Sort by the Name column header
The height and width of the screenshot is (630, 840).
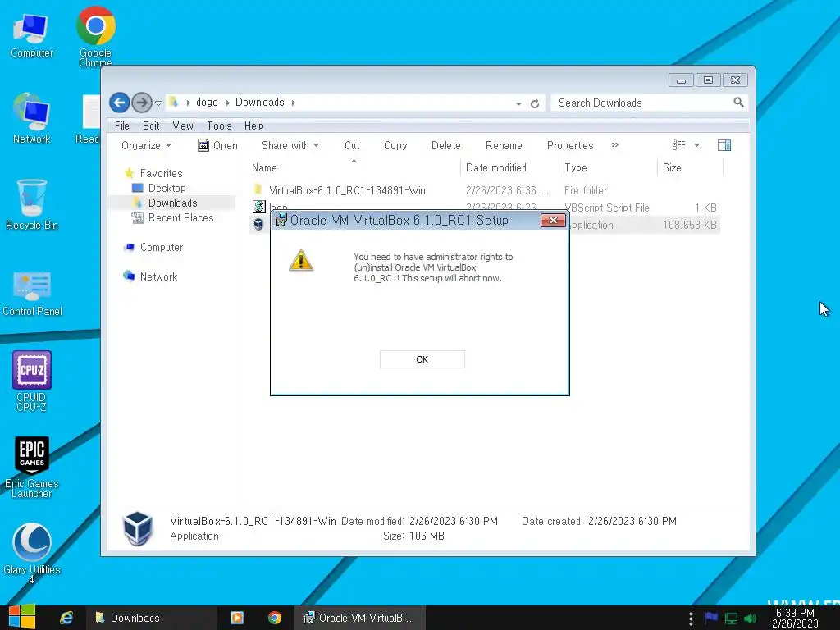354,167
